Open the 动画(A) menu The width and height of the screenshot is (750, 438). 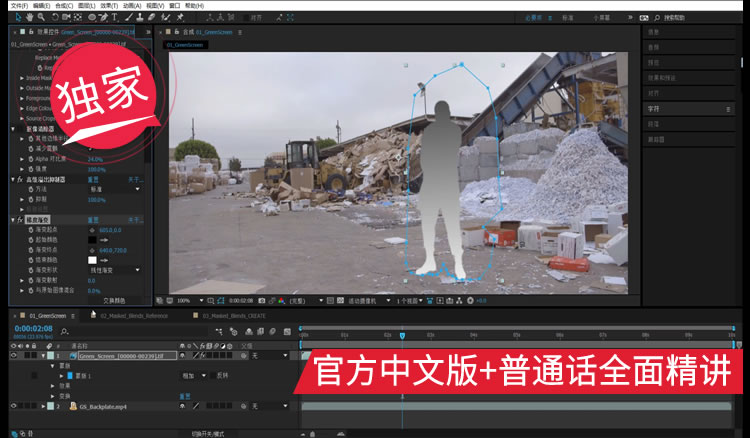click(x=132, y=6)
